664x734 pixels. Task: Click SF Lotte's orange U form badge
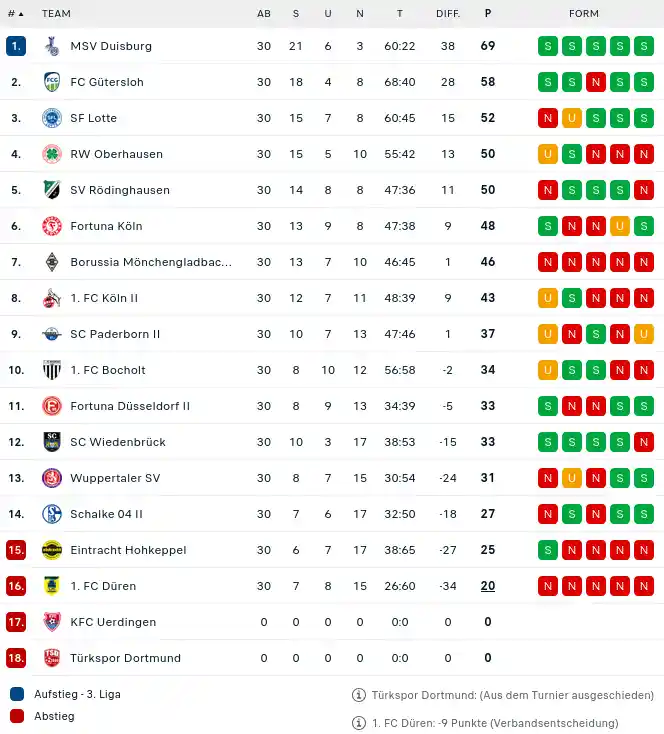pyautogui.click(x=572, y=118)
